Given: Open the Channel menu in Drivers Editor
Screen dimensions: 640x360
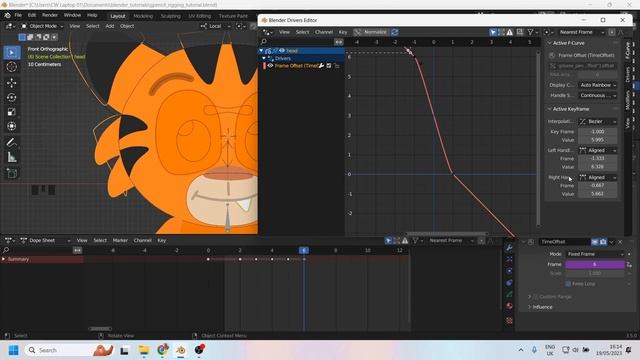Looking at the screenshot, I should coord(324,32).
